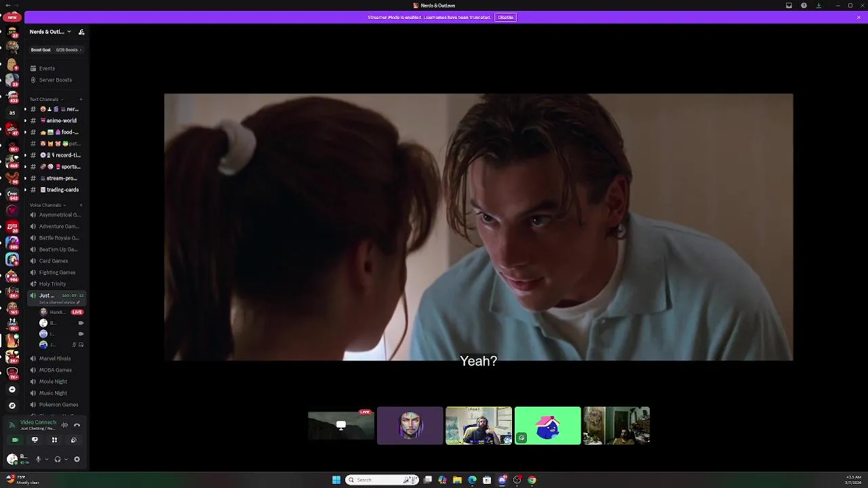Expand the food channel thread arrow
This screenshot has width=868, height=488.
pyautogui.click(x=25, y=132)
